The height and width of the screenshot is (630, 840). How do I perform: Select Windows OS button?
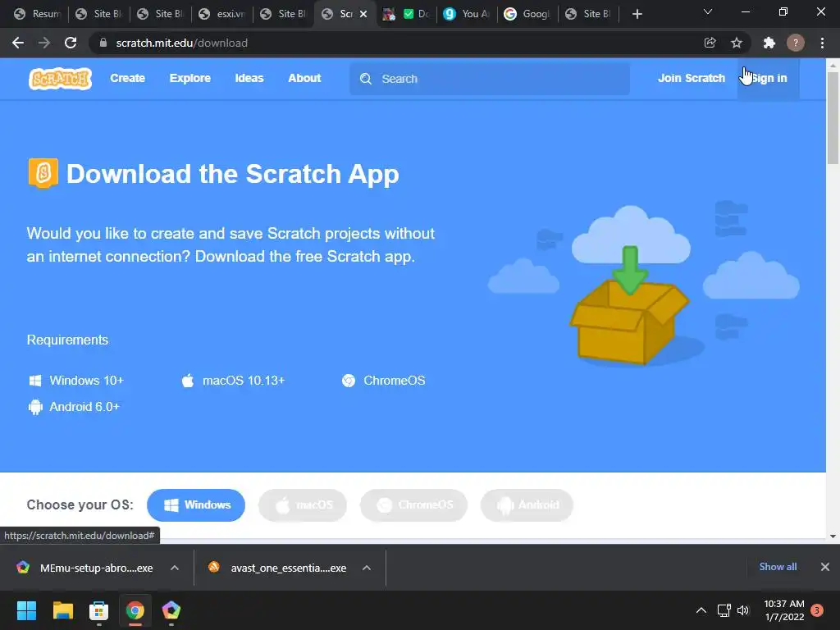(x=196, y=505)
